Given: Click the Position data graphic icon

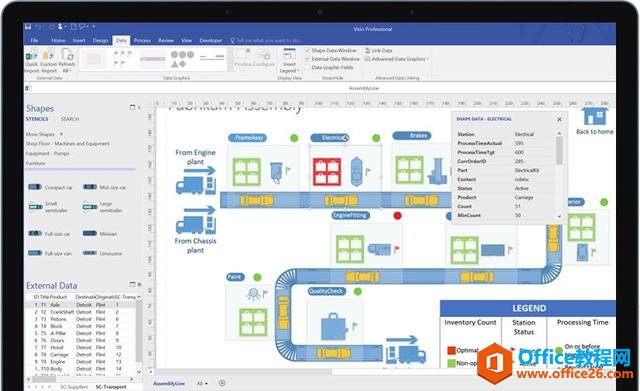Looking at the screenshot, I should tap(243, 58).
